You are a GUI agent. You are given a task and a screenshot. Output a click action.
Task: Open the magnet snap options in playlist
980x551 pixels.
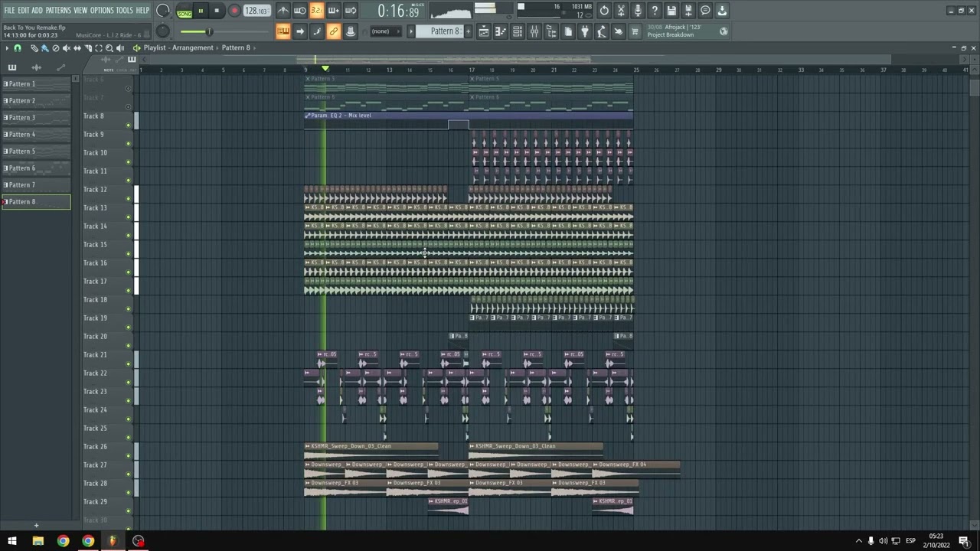coord(17,48)
